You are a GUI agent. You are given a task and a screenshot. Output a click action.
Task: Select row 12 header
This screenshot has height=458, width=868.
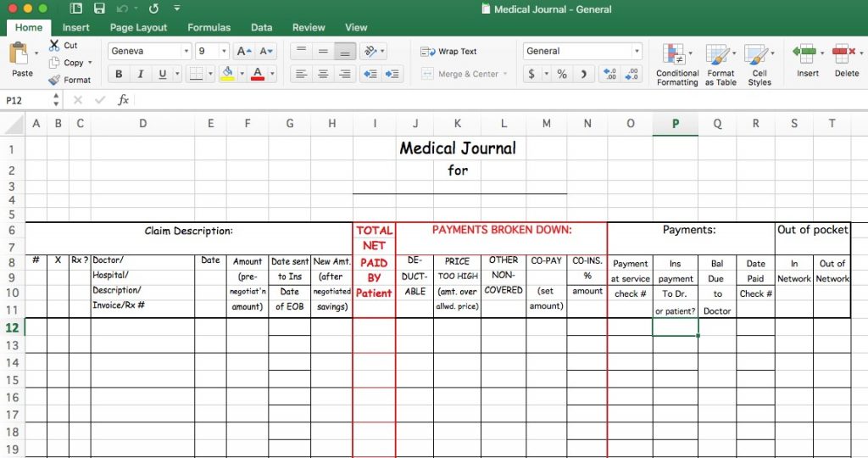click(12, 327)
